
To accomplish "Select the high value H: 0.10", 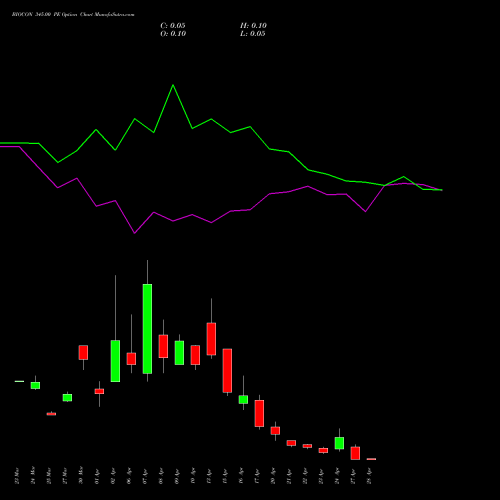I will [x=253, y=26].
